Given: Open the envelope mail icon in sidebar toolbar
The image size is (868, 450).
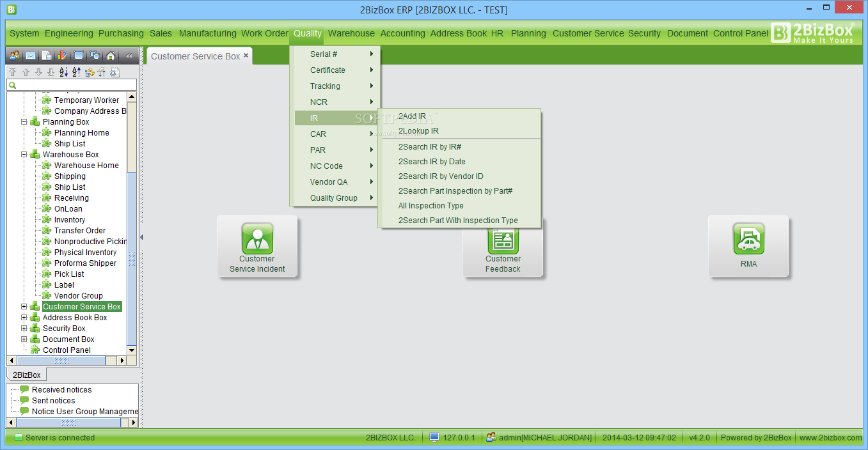Looking at the screenshot, I should [30, 56].
